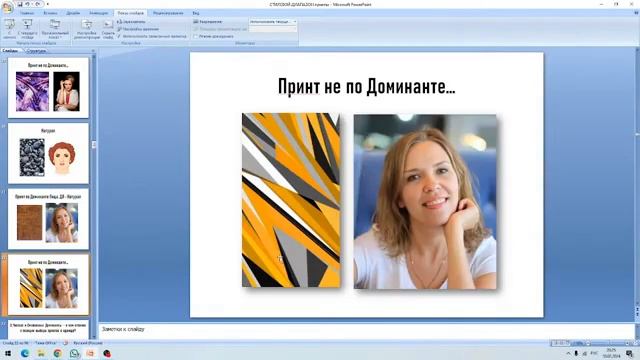This screenshot has width=640, height=360.
Task: Open WhatsApp from taskbar
Action: tap(74, 353)
